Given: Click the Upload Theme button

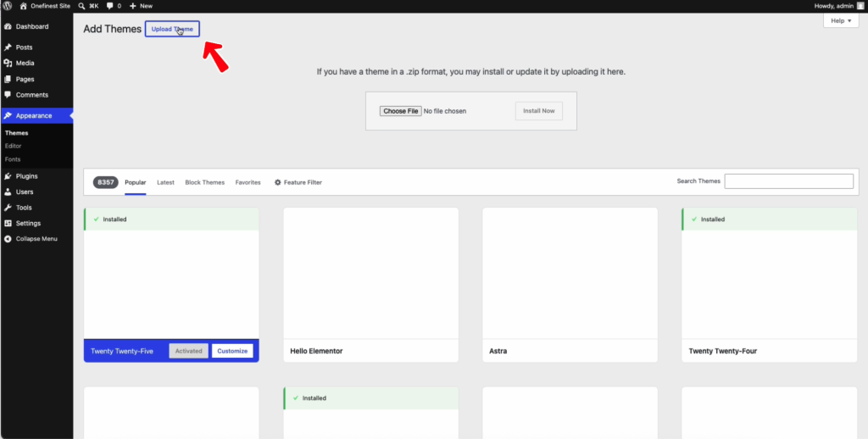Looking at the screenshot, I should 172,29.
